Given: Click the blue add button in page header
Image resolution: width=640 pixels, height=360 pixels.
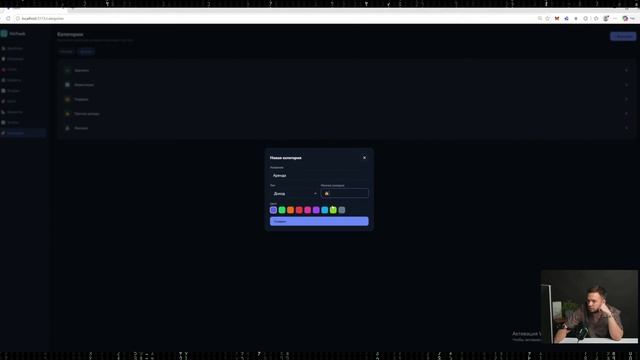Looking at the screenshot, I should [x=623, y=36].
